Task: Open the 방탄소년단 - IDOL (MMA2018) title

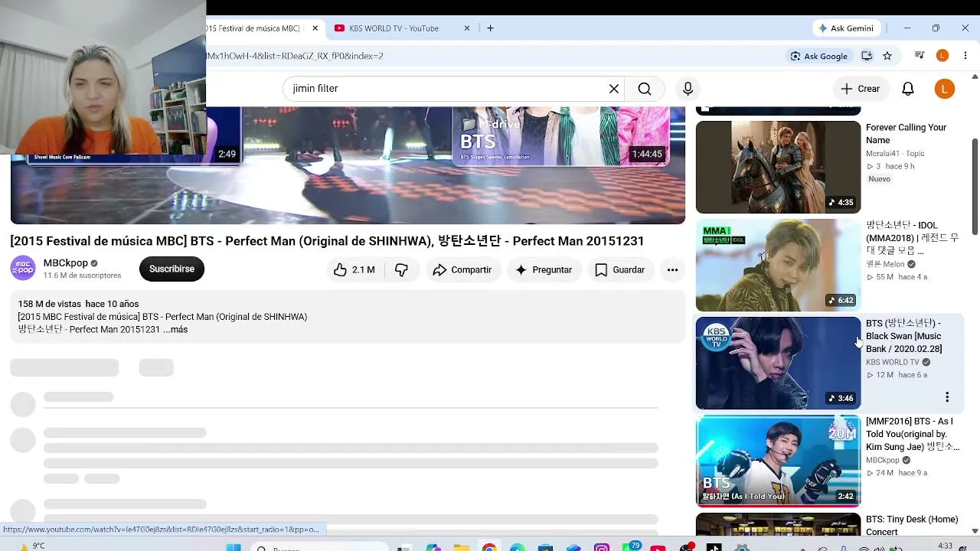Action: coord(913,238)
